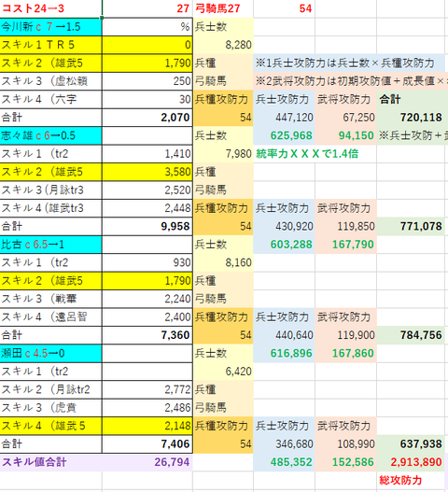Click the value 440,640
The width and height of the screenshot is (448, 492).
pos(285,335)
